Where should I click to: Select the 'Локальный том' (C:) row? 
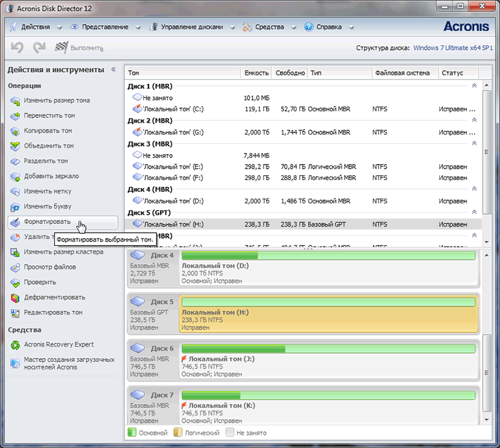[303, 109]
